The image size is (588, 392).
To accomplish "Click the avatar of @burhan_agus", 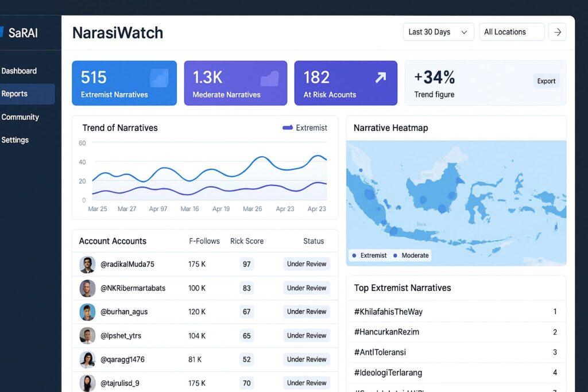I will [x=87, y=312].
